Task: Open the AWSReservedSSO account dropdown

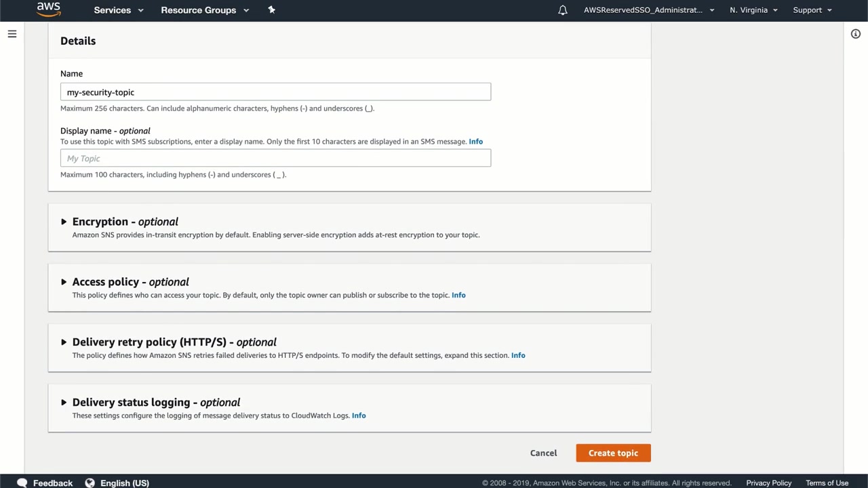Action: pos(649,10)
